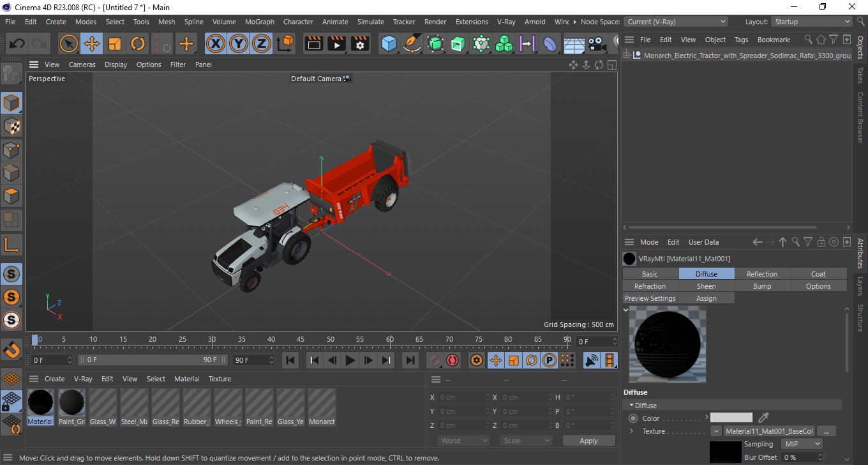
Task: Open Edit Render Settings gear clapperboard
Action: [x=361, y=44]
